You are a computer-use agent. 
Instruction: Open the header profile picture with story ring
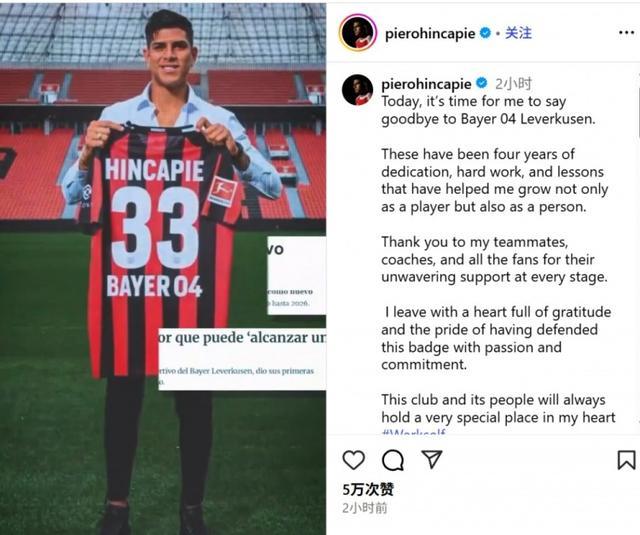pos(358,33)
